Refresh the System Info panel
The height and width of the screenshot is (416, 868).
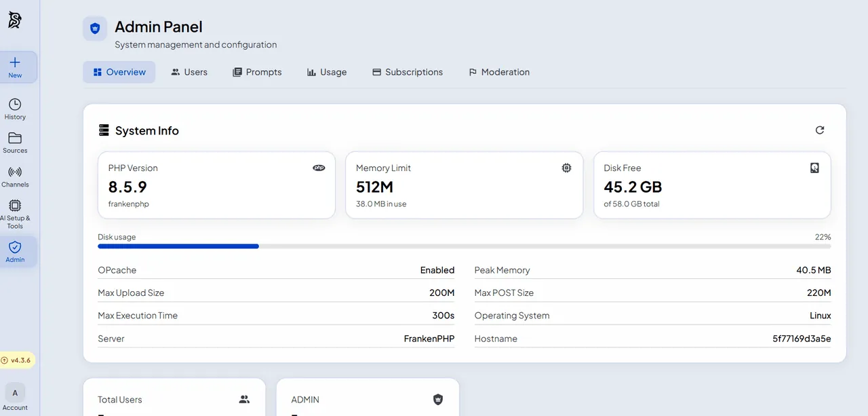(x=820, y=130)
